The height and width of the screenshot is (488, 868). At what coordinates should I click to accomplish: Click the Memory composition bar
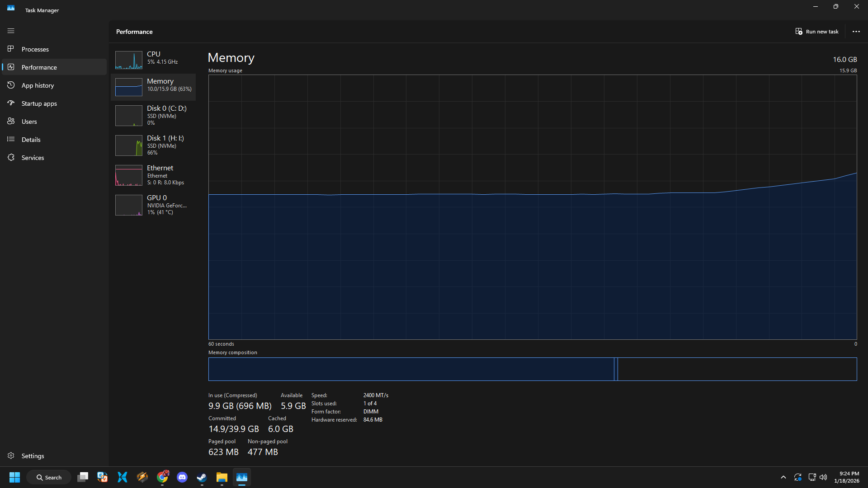coord(532,369)
